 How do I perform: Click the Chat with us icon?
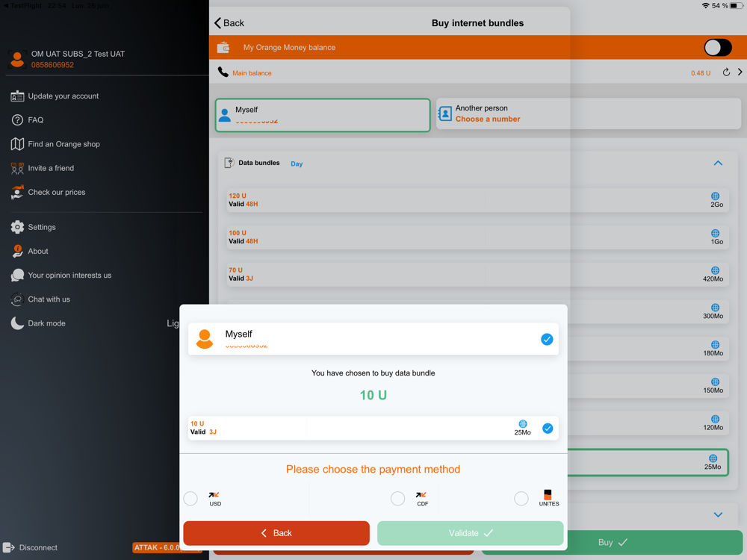point(18,299)
